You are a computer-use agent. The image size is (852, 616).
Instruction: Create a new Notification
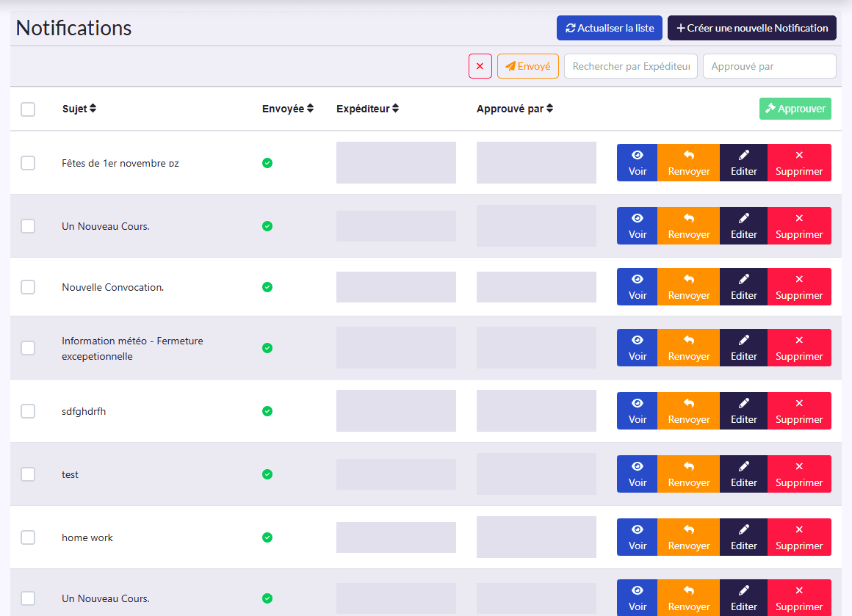coord(751,28)
